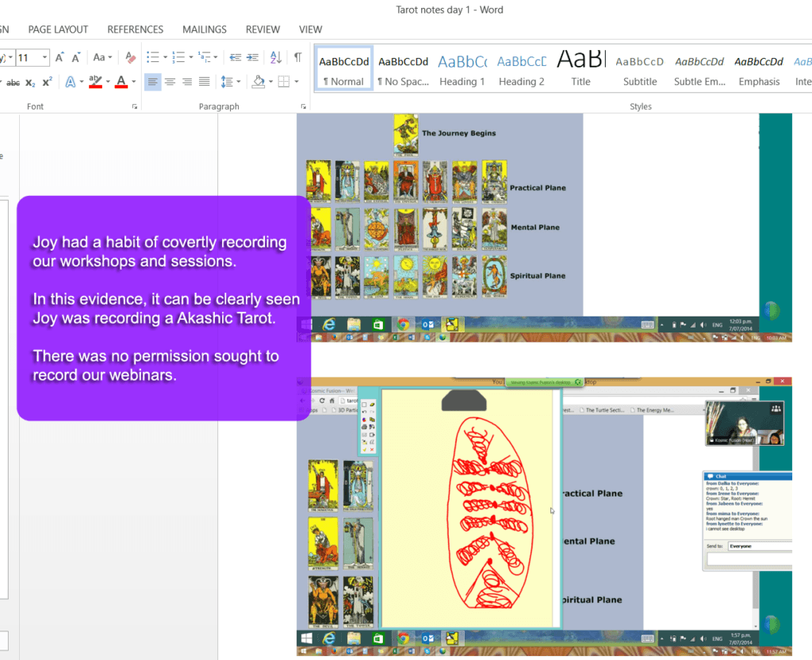This screenshot has height=660, width=812.
Task: Apply the No Spacing style
Action: (x=403, y=70)
